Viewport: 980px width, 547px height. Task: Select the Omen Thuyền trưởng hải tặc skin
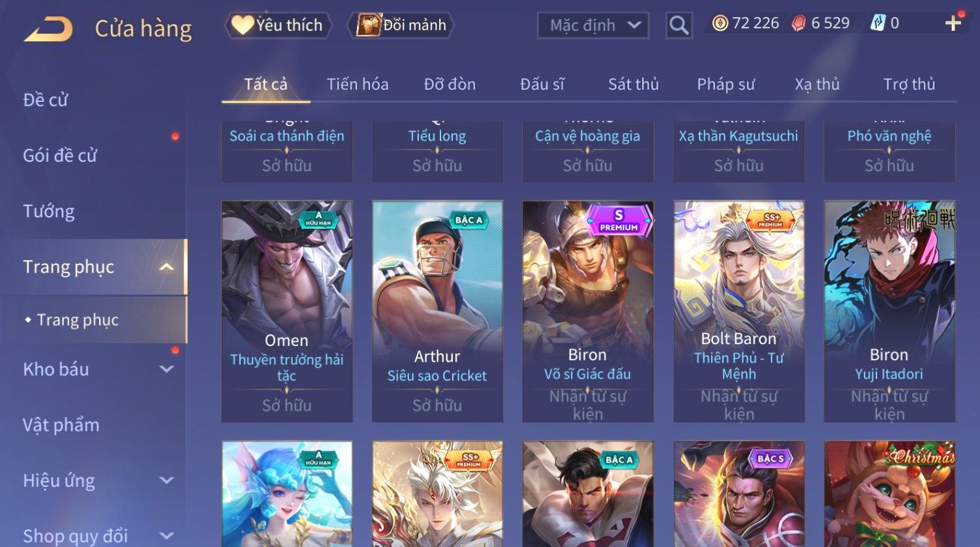[x=287, y=311]
